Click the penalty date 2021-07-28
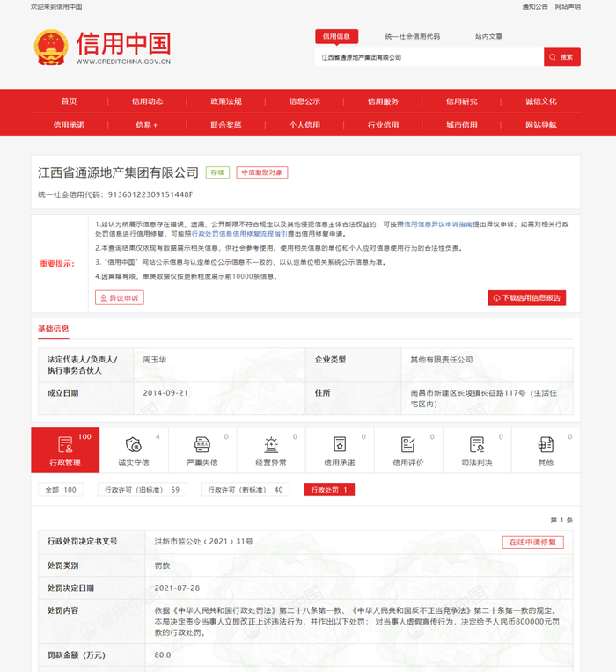Screen dimensions: 616x672 [x=177, y=588]
